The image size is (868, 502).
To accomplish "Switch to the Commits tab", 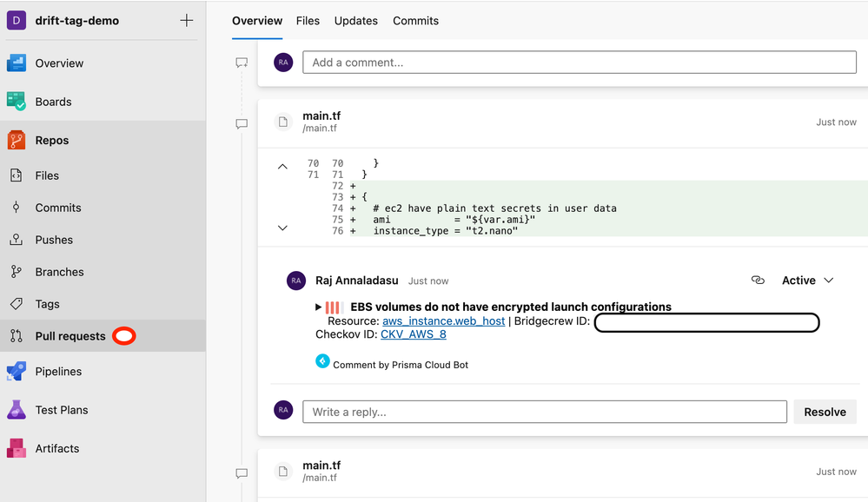I will 415,21.
